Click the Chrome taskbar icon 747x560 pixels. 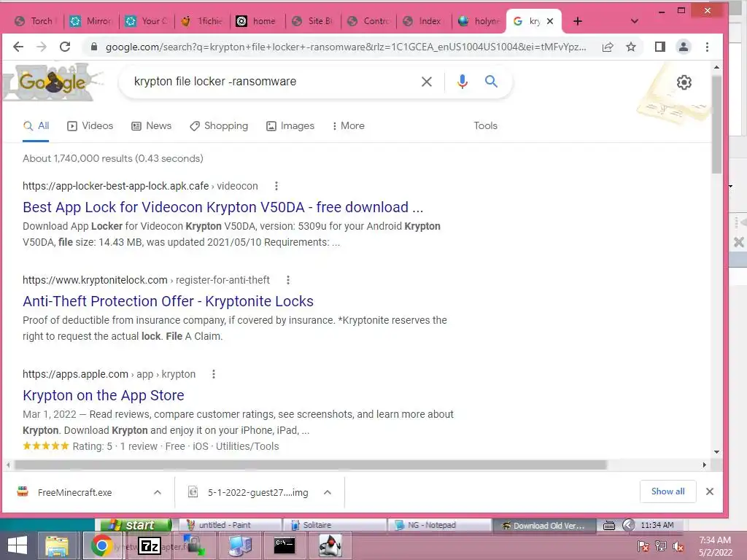click(x=101, y=545)
